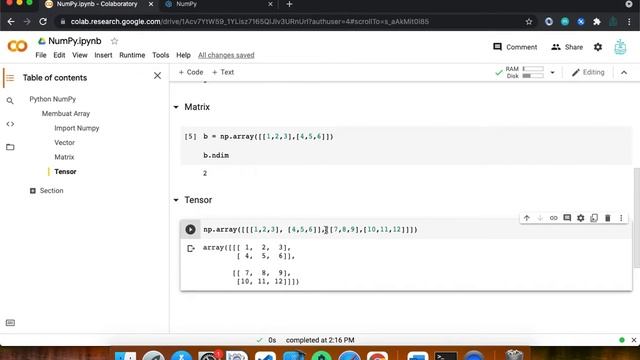Delete the Tensor code cell
The height and width of the screenshot is (360, 640).
click(607, 218)
